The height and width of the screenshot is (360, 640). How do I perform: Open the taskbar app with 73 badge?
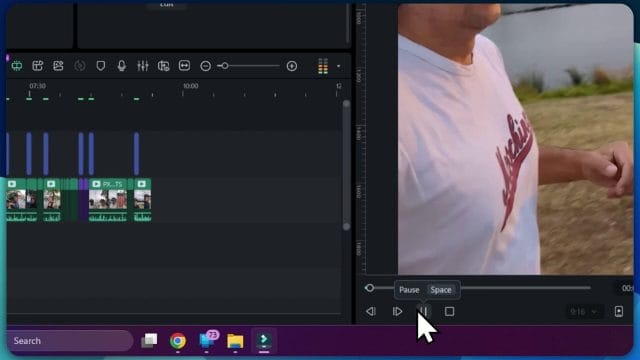click(207, 340)
